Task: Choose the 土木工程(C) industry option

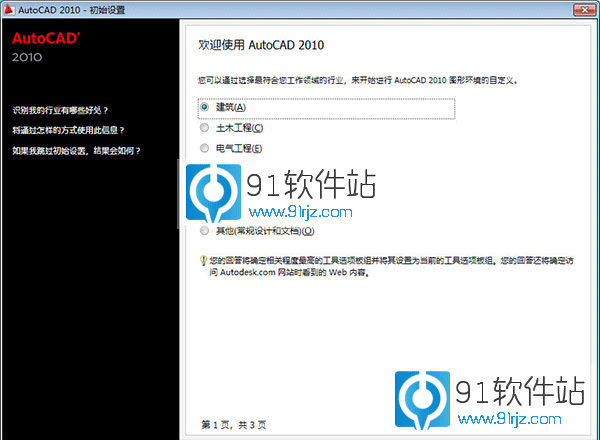Action: click(205, 127)
